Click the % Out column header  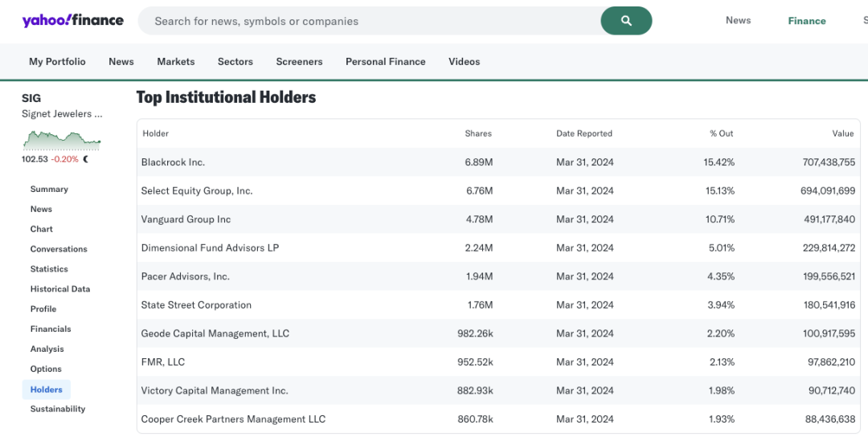tap(721, 133)
